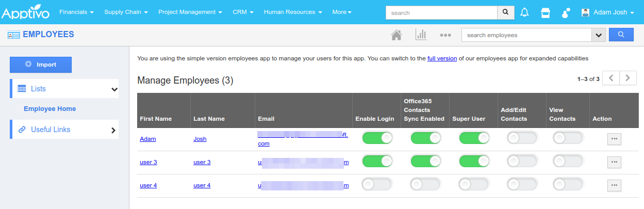Follow the full version link

click(x=442, y=58)
